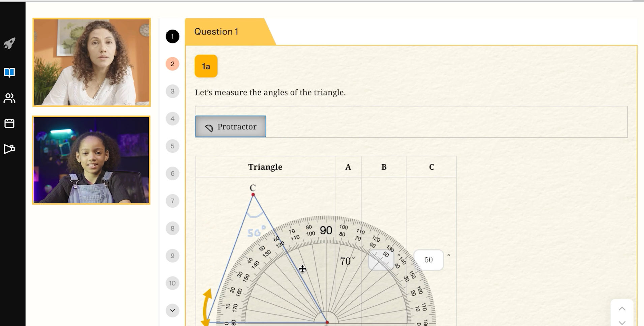
Task: Open the calendar icon in the sidebar
Action: click(9, 123)
